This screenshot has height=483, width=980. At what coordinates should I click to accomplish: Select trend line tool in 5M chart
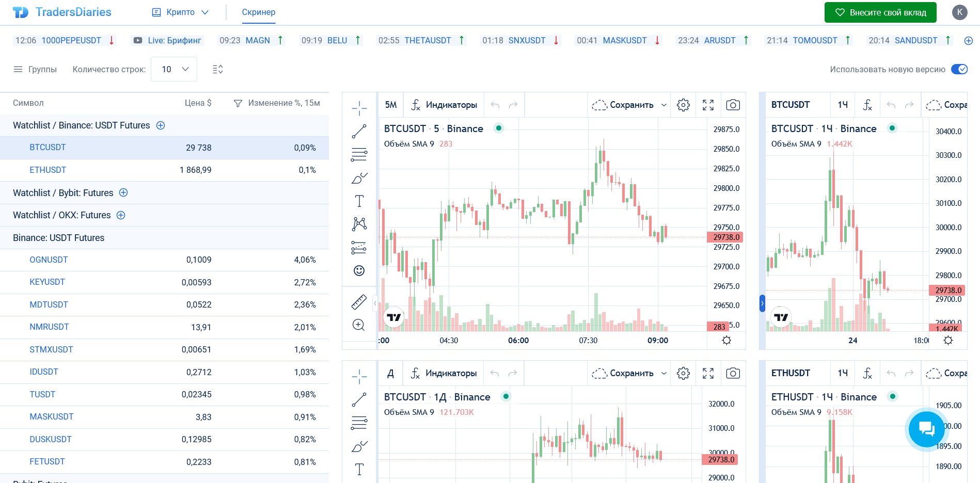tap(359, 131)
